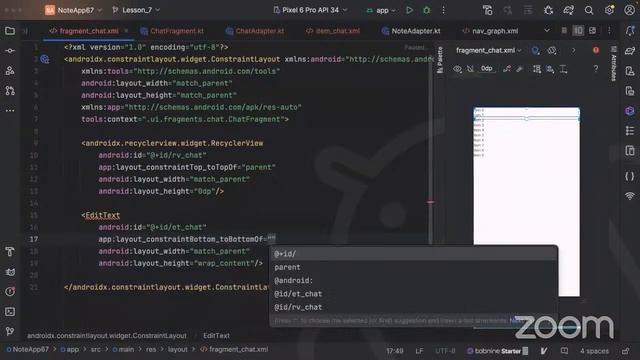Change indentation '4 spaces' in status bar
640x360 pixels.
tap(594, 351)
